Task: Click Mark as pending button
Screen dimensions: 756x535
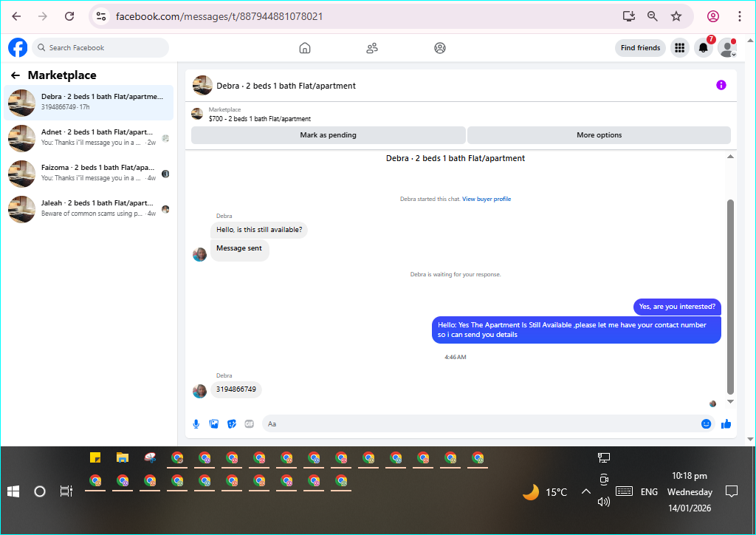Action: click(329, 135)
